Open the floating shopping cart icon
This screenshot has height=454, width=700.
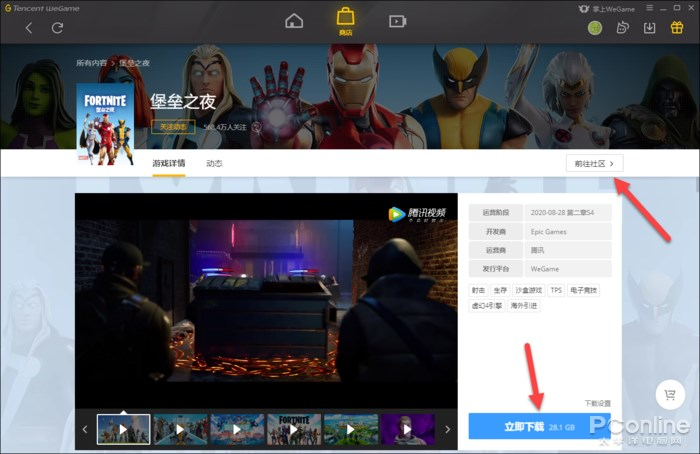(670, 395)
